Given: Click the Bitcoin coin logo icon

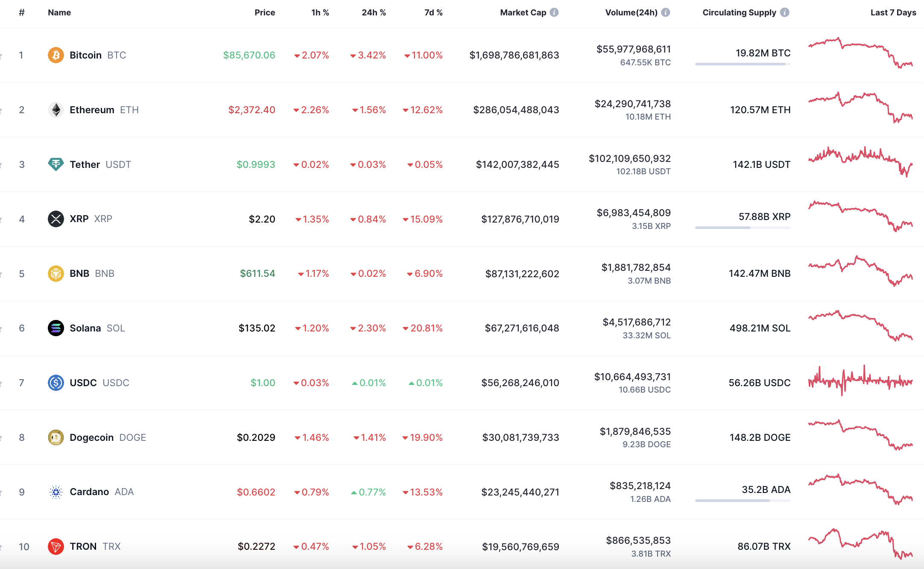Looking at the screenshot, I should click(x=56, y=55).
